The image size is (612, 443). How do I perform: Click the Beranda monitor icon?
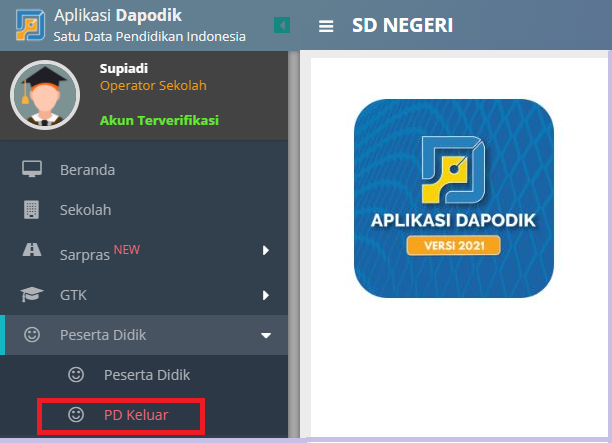pyautogui.click(x=32, y=169)
